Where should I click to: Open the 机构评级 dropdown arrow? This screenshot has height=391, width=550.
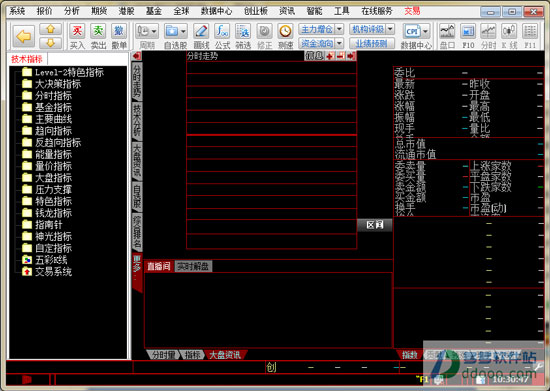point(390,29)
